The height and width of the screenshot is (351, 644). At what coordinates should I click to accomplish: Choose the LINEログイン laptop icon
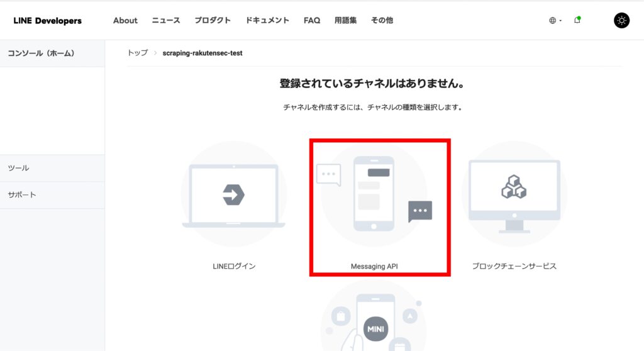point(234,194)
